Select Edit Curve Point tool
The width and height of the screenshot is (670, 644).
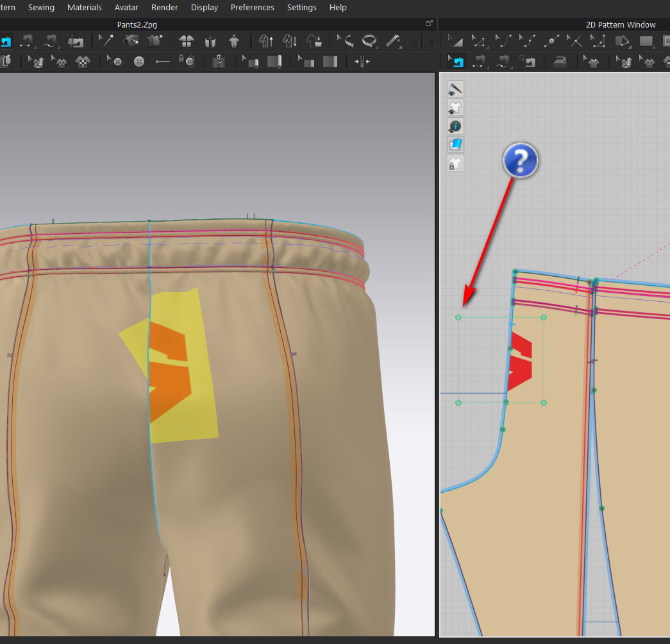coord(527,42)
